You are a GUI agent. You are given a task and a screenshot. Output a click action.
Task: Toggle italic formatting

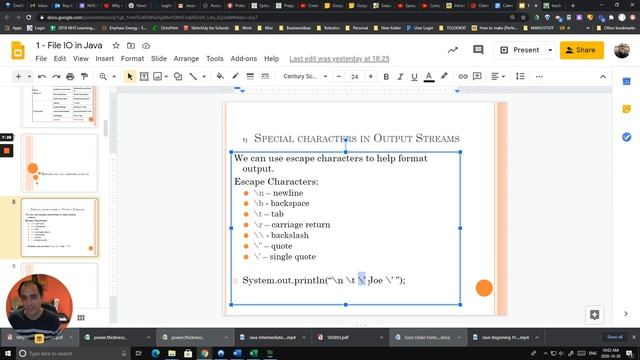pos(400,76)
